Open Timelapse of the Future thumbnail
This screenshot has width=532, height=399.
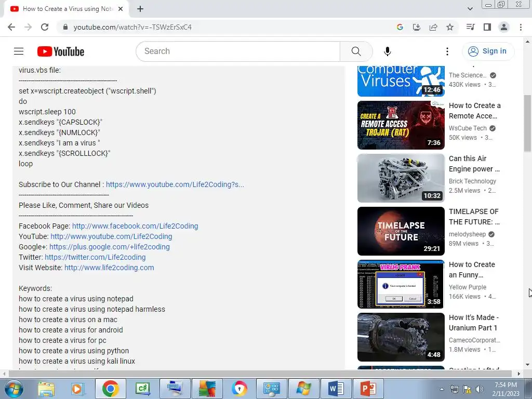click(401, 231)
